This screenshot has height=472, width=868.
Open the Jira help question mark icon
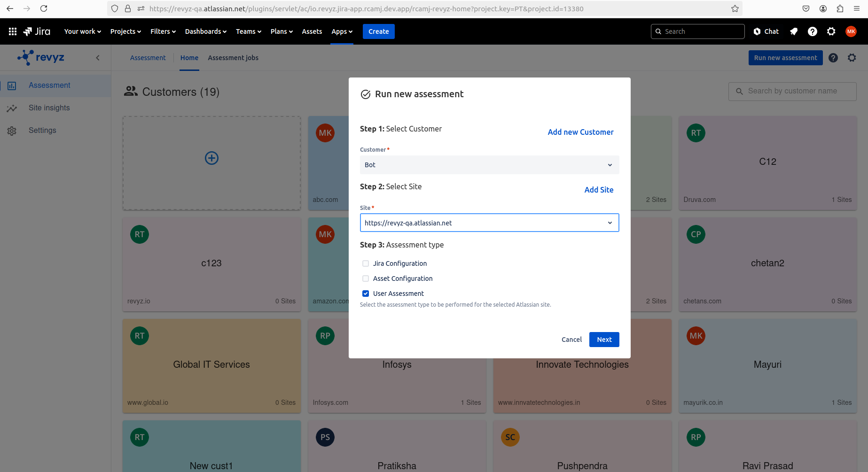(x=813, y=31)
